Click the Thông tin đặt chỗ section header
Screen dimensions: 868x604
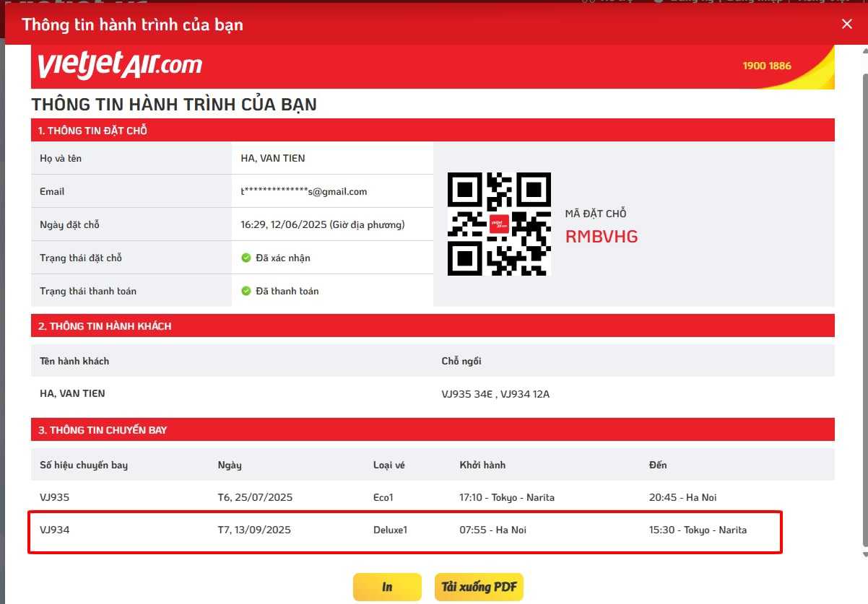(433, 131)
